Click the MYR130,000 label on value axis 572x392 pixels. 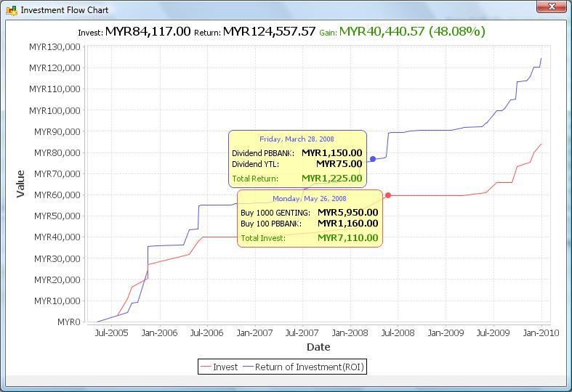click(55, 47)
